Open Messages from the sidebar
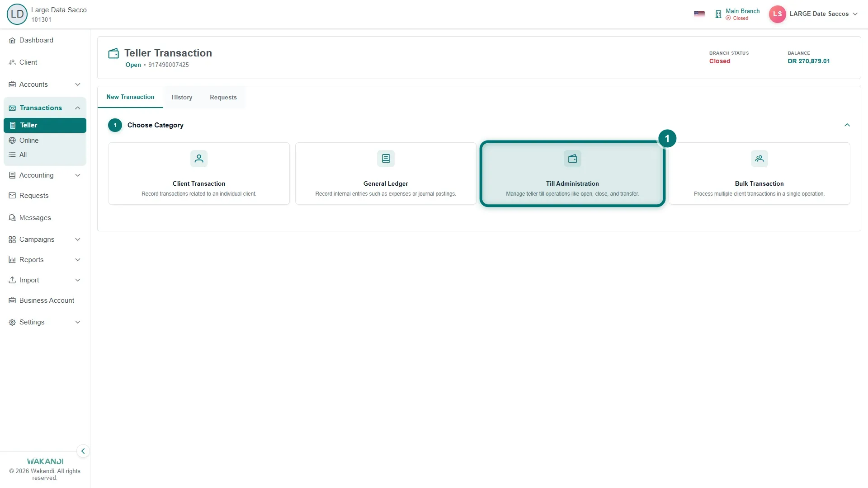This screenshot has width=868, height=488. (35, 218)
